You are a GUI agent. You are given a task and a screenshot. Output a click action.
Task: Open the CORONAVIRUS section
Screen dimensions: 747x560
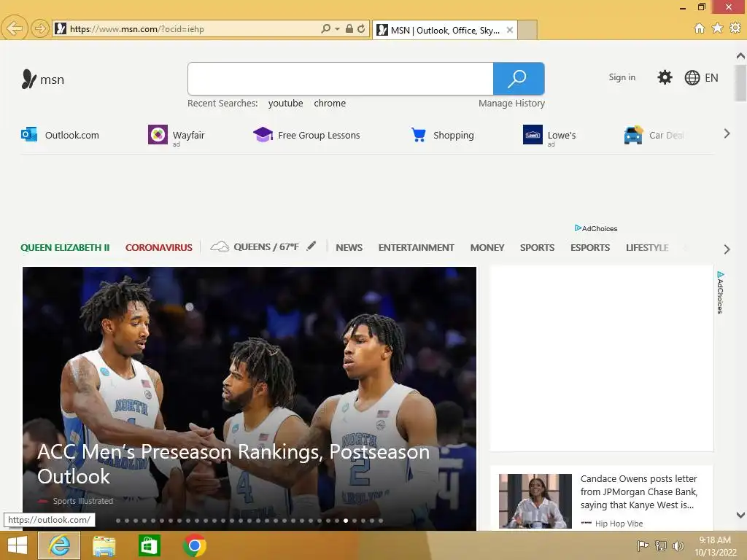[x=158, y=248]
